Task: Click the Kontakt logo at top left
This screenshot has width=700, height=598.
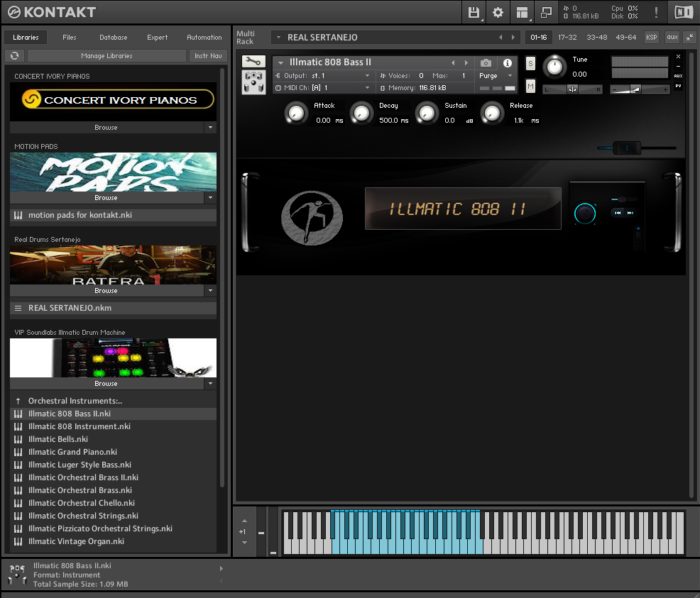Action: pyautogui.click(x=51, y=12)
